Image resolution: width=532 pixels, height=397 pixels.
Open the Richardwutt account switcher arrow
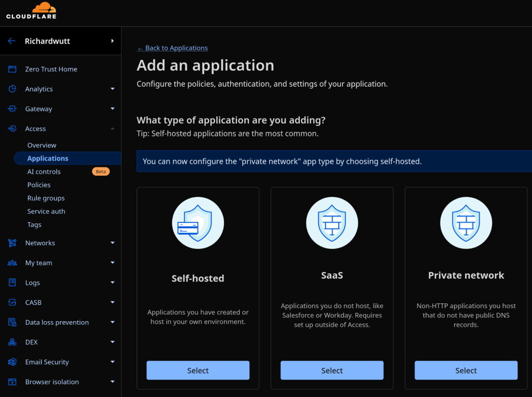pyautogui.click(x=112, y=41)
